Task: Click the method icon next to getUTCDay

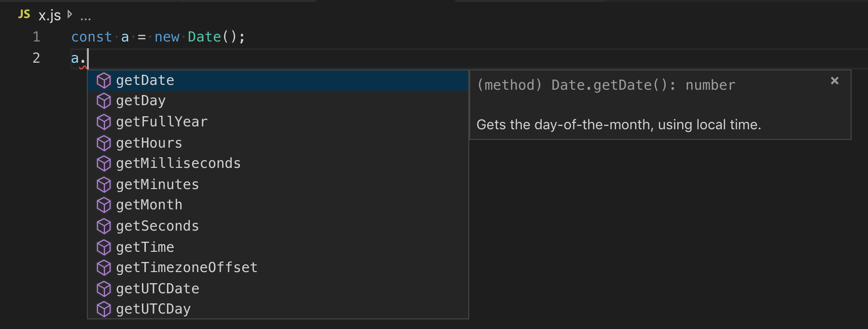Action: [x=104, y=309]
